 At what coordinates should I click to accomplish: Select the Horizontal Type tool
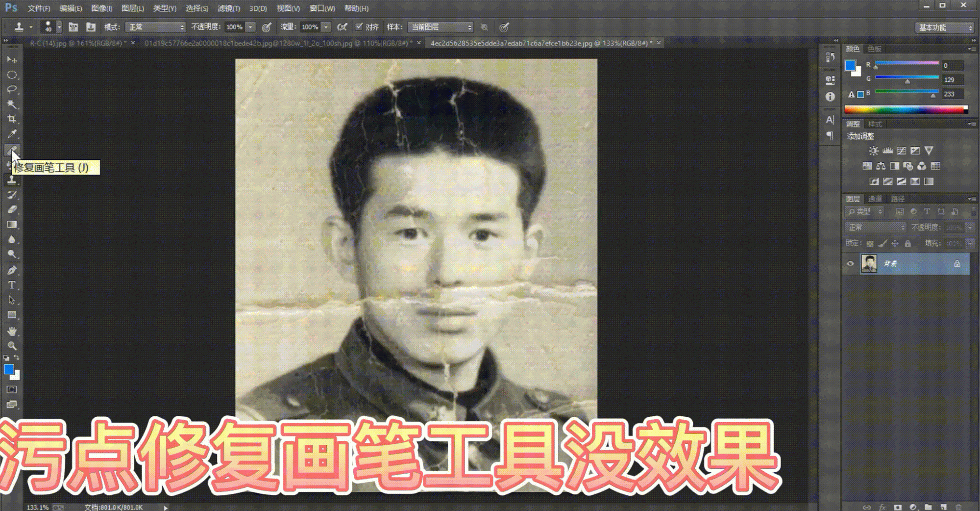tap(12, 285)
